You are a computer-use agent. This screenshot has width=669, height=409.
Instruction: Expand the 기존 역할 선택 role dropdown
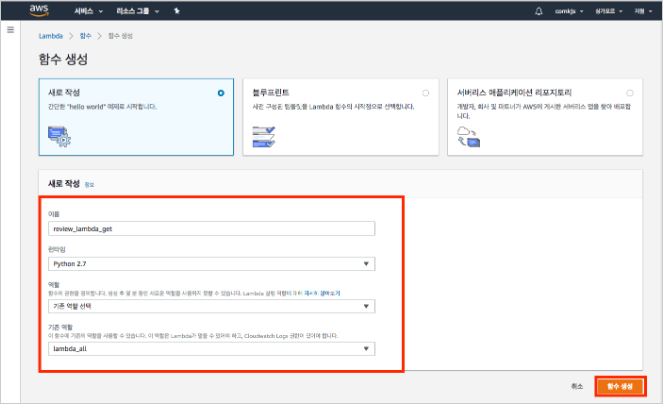pyautogui.click(x=211, y=307)
